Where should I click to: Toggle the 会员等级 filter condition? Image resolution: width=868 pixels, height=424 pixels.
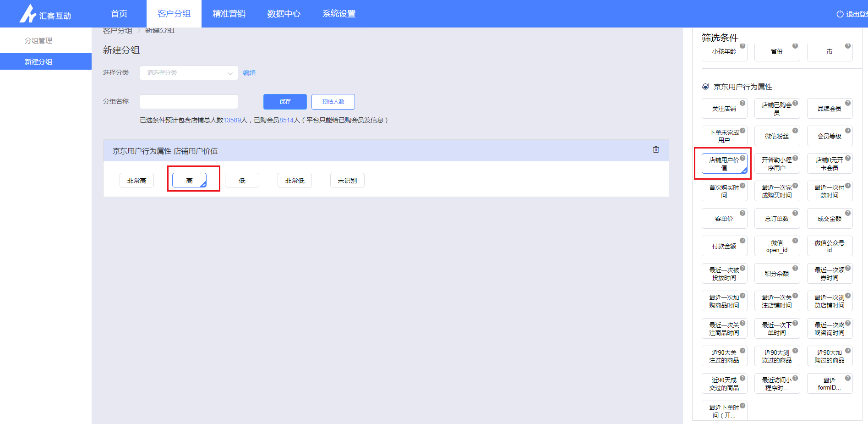pyautogui.click(x=830, y=136)
